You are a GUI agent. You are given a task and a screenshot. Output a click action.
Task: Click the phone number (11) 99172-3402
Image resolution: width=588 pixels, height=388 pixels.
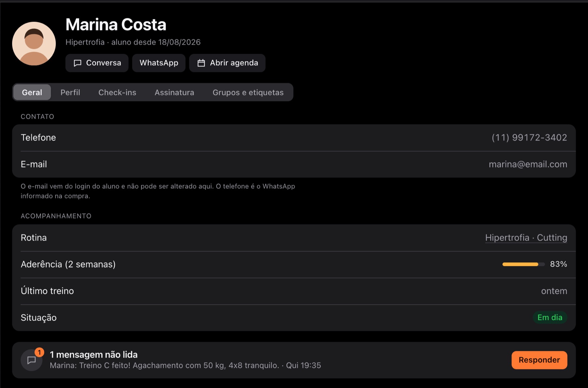click(529, 138)
